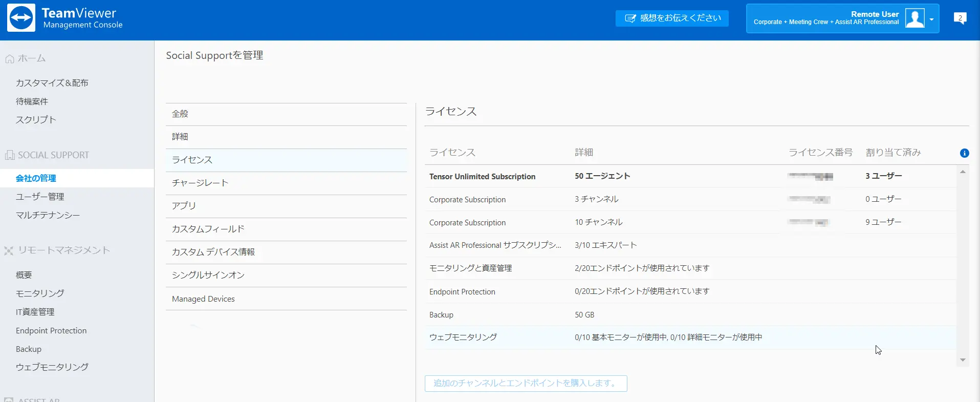Click the リモートマネジメント section heading
This screenshot has width=980, height=402.
point(64,250)
